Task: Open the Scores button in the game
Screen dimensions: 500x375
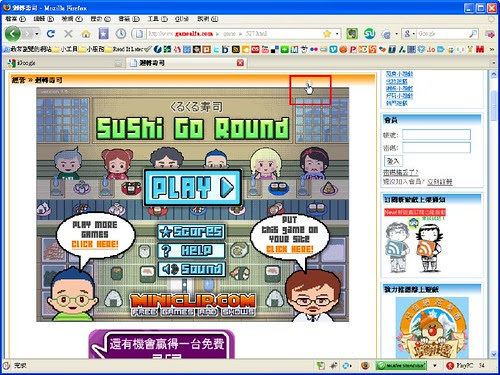Action: 191,231
